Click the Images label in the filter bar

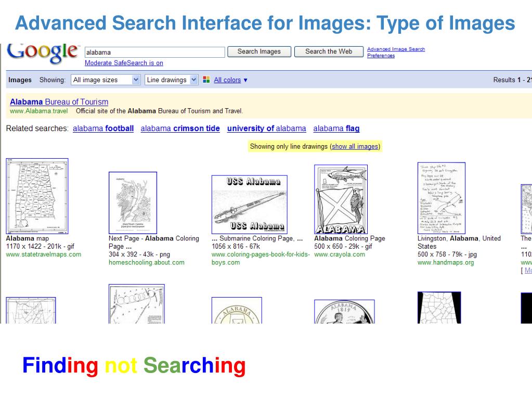point(20,80)
